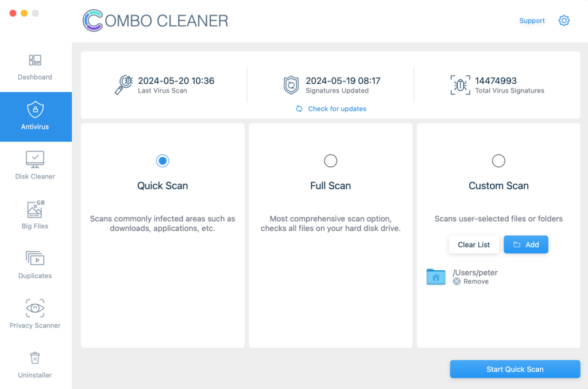The image size is (588, 389).
Task: Select the Disk Cleaner sidebar icon
Action: [34, 166]
